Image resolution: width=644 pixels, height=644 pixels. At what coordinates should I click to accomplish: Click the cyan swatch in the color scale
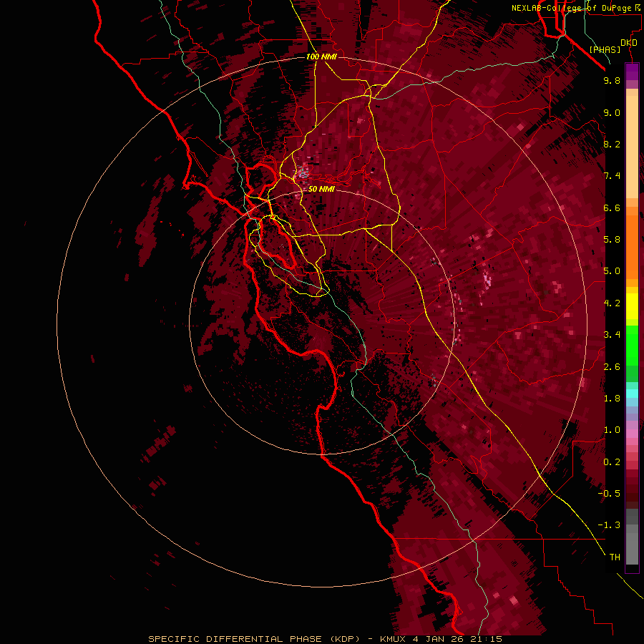point(632,394)
